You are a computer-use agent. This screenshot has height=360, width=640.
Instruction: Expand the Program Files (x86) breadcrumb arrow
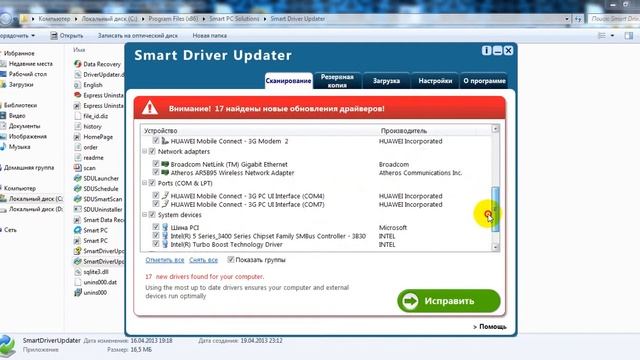(x=204, y=19)
